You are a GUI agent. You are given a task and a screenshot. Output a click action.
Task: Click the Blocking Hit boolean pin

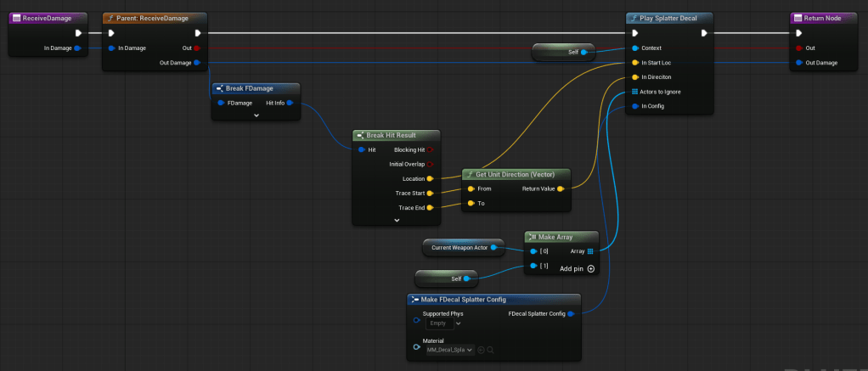pos(430,149)
